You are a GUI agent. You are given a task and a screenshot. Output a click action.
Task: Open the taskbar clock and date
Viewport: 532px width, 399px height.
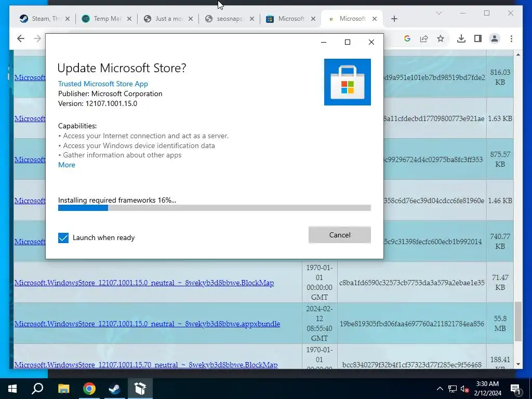[x=487, y=389]
